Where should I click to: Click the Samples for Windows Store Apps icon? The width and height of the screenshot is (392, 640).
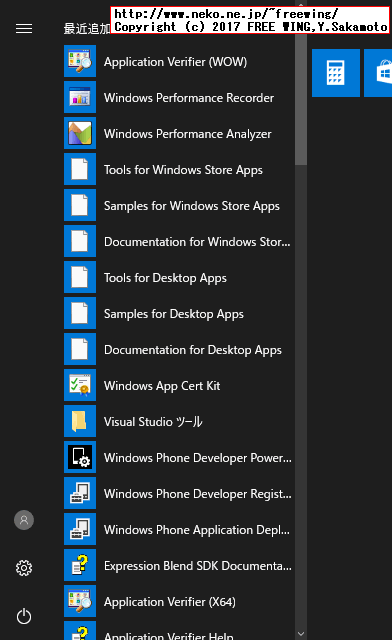click(x=80, y=205)
